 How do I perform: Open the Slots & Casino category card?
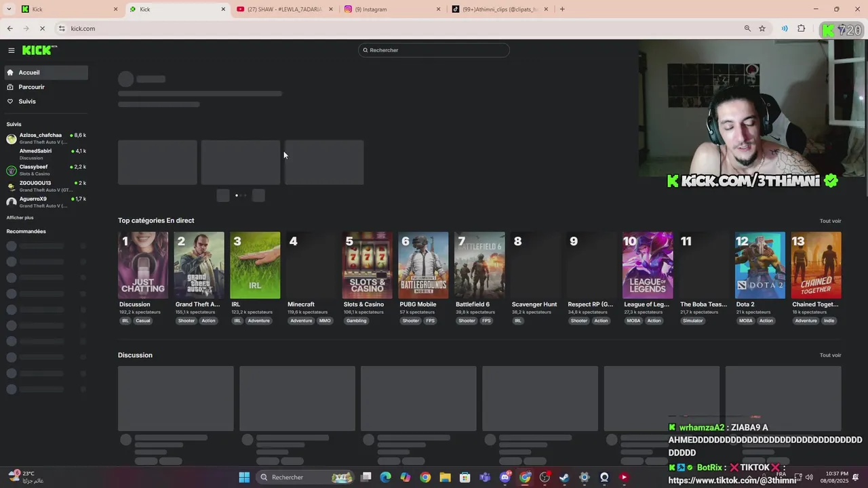click(367, 265)
